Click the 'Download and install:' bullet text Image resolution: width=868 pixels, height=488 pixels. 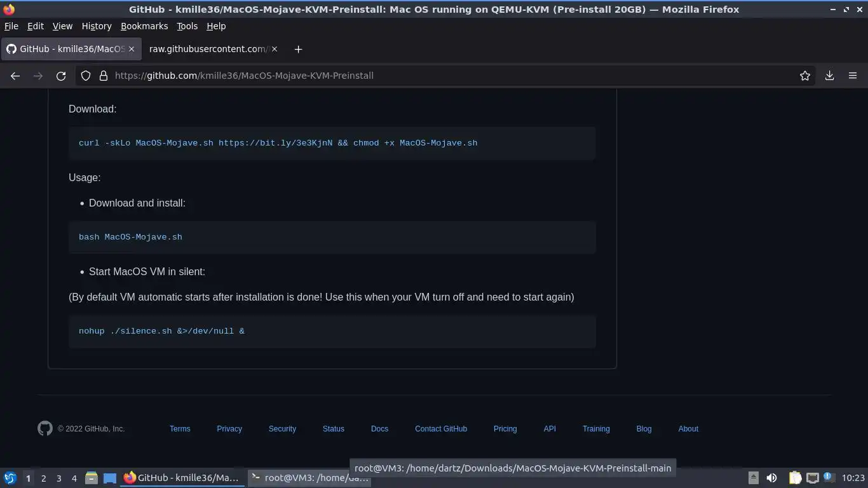click(137, 203)
